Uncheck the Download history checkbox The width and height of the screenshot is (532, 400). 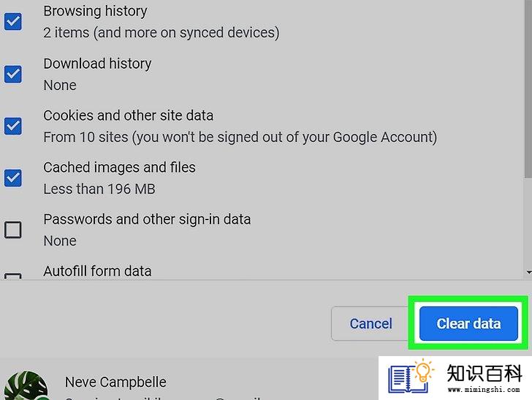coord(13,74)
